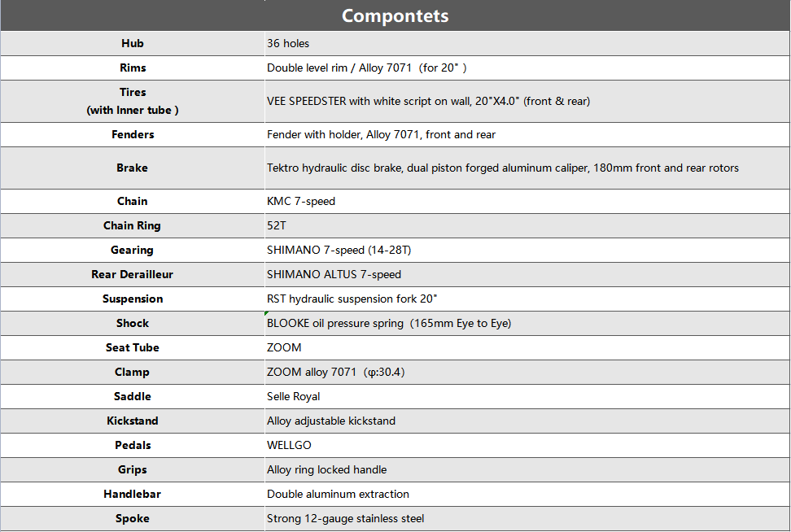Click the Fenders label cell
This screenshot has width=791, height=532.
click(132, 134)
